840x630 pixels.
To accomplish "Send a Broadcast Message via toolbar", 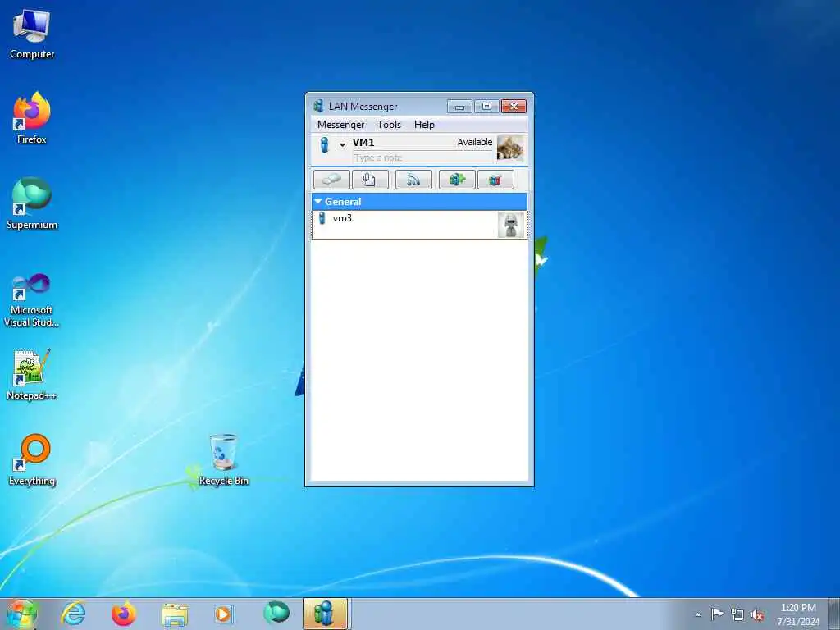I will [x=413, y=180].
